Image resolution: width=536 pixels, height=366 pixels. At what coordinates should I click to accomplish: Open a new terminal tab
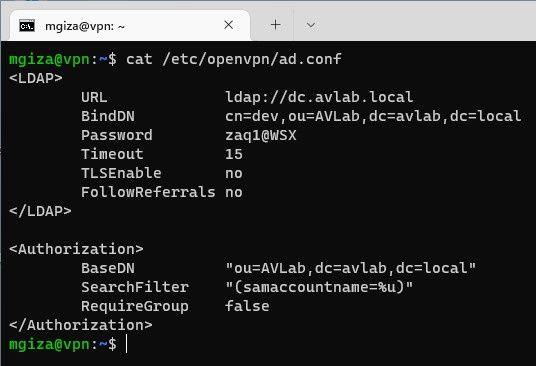[x=275, y=25]
